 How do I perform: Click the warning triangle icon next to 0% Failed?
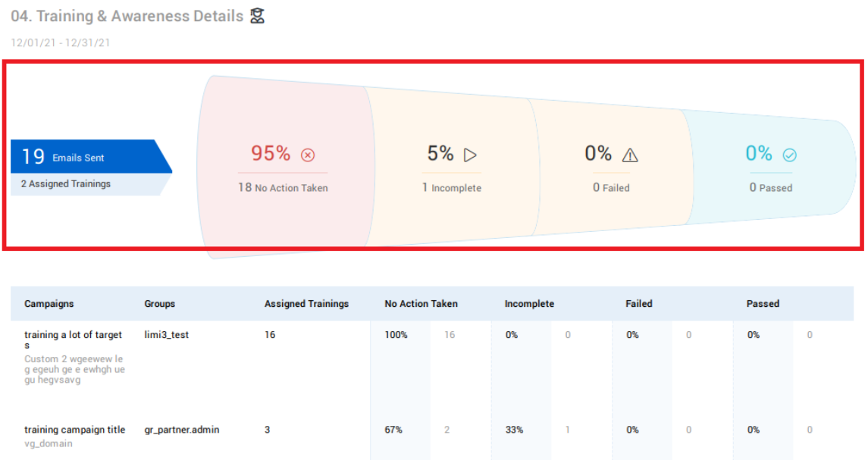630,155
